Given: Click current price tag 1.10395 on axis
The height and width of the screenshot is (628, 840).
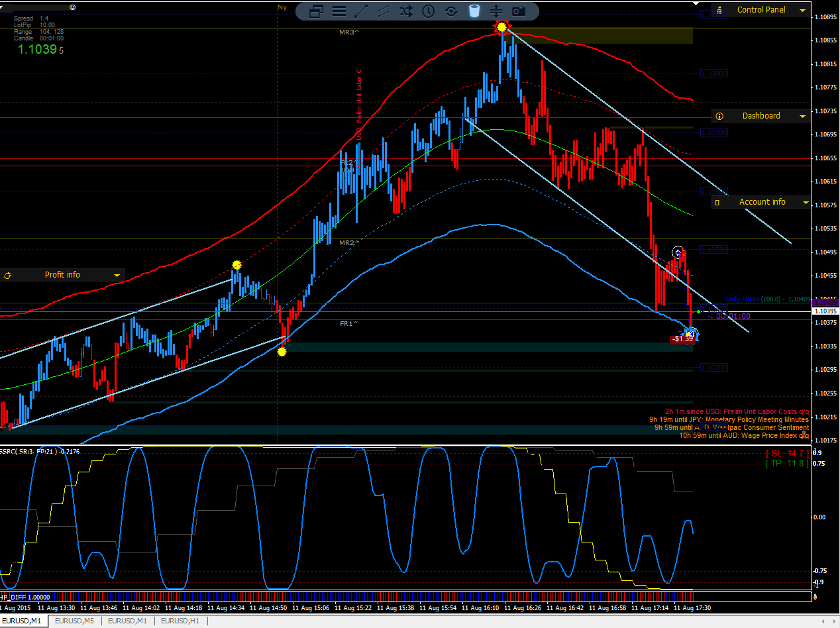Looking at the screenshot, I should [825, 311].
